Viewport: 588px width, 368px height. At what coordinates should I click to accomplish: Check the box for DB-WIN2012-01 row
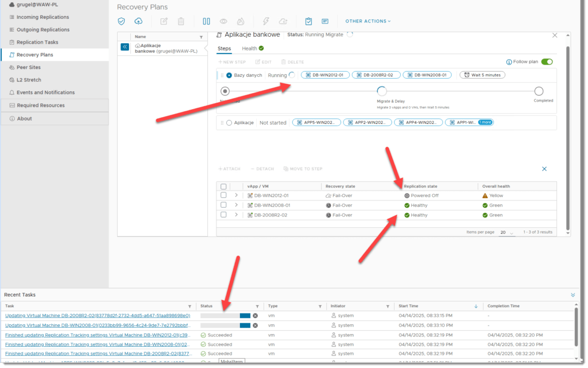click(x=223, y=196)
